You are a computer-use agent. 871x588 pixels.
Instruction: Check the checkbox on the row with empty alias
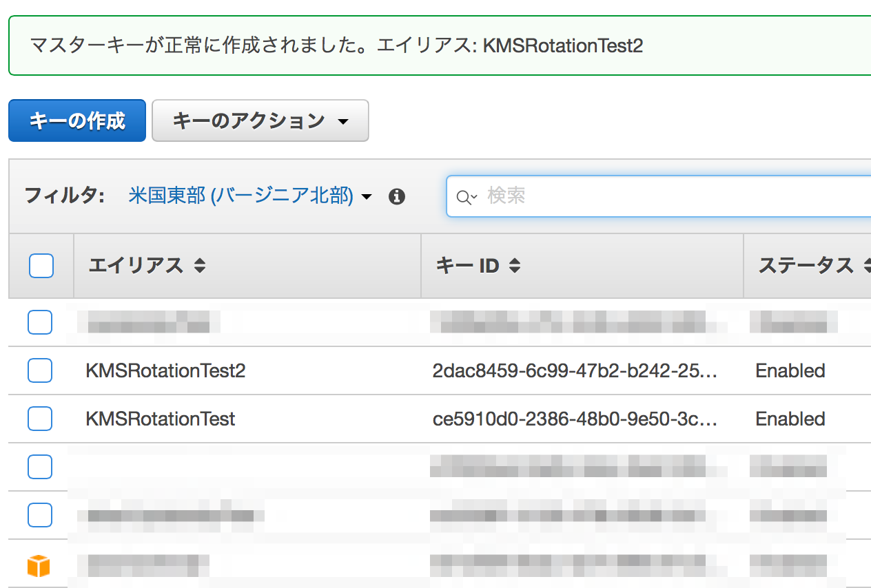(41, 467)
